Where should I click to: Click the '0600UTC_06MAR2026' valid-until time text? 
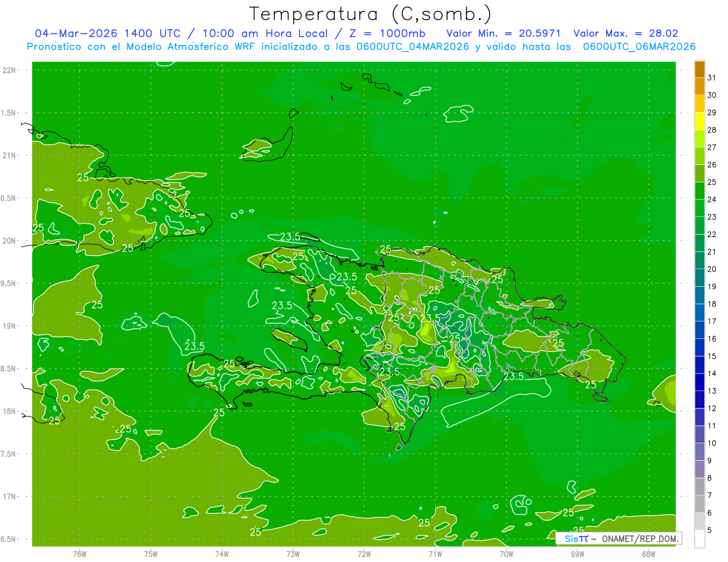(x=639, y=47)
